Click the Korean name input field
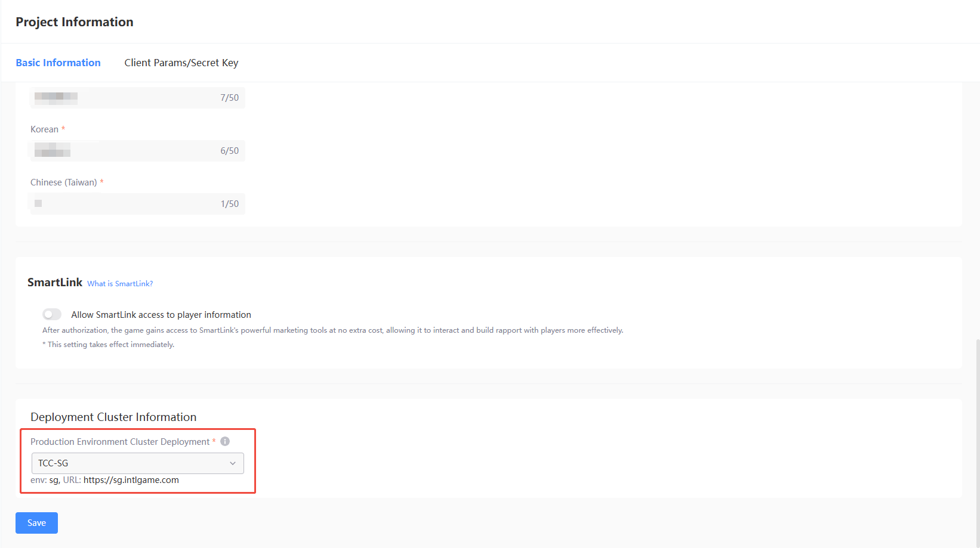 click(137, 151)
